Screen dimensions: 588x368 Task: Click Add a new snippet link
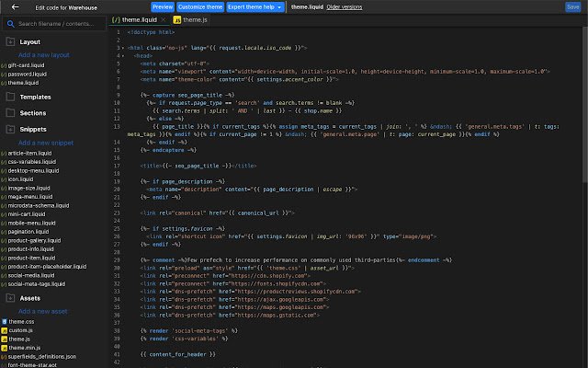pyautogui.click(x=46, y=143)
